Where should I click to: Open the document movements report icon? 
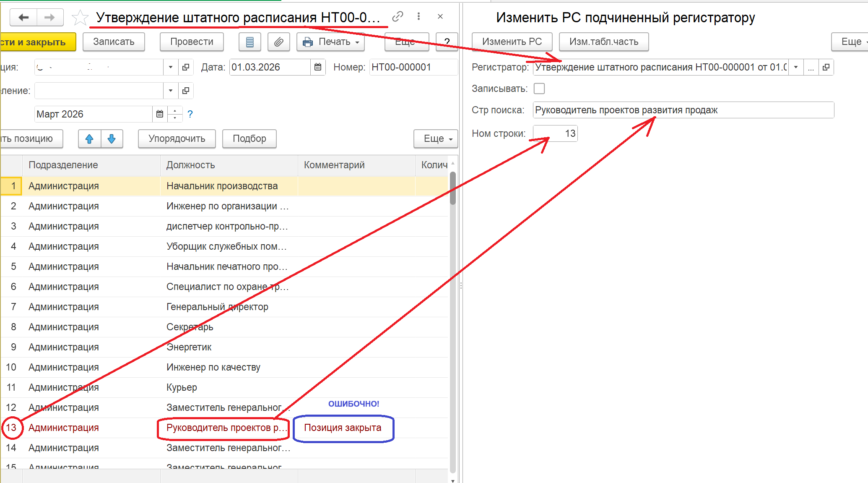249,42
